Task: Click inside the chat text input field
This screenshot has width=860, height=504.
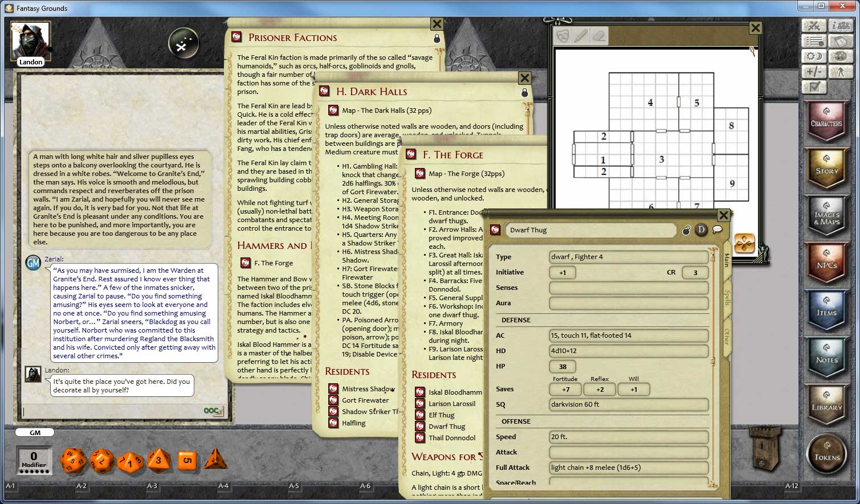Action: tap(114, 411)
